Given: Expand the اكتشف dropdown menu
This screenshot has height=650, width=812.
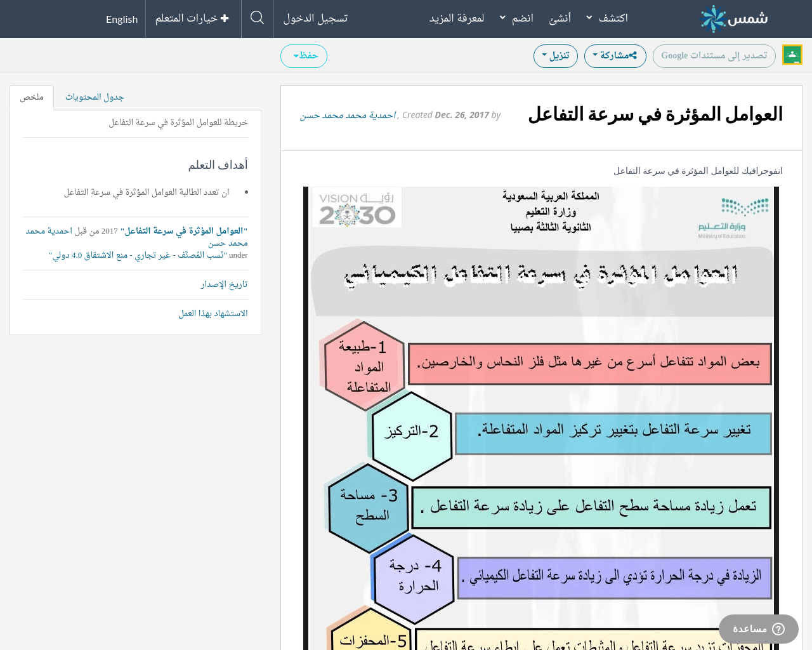Looking at the screenshot, I should [x=607, y=18].
